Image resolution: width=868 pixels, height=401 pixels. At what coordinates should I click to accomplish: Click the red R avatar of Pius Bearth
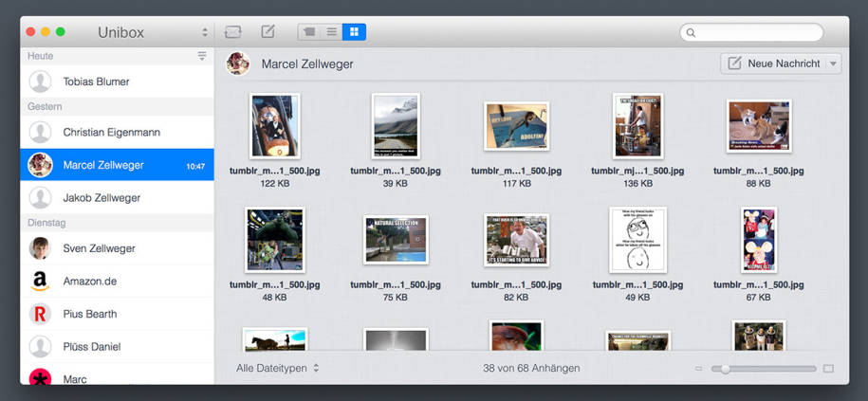coord(40,314)
